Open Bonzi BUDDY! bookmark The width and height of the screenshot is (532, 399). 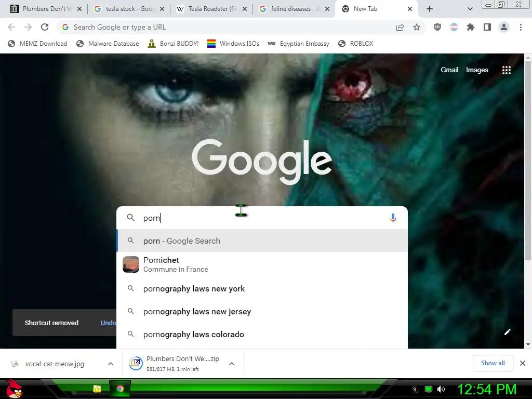(x=173, y=44)
